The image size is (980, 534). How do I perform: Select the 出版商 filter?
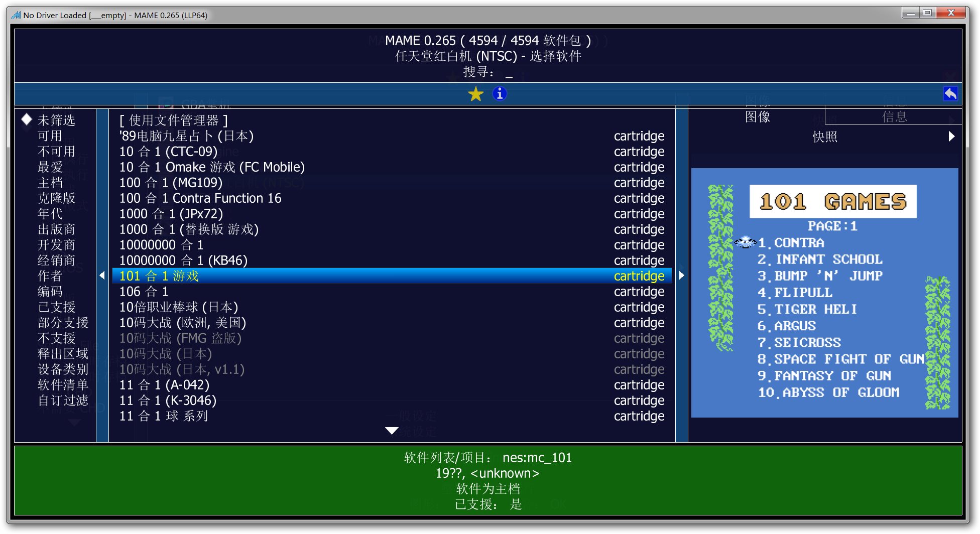coord(56,229)
